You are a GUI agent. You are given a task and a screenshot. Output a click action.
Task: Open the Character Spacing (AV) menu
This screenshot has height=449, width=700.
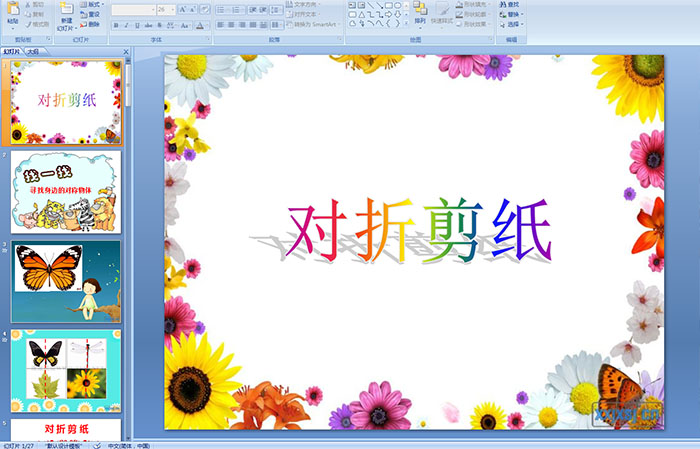(x=172, y=25)
